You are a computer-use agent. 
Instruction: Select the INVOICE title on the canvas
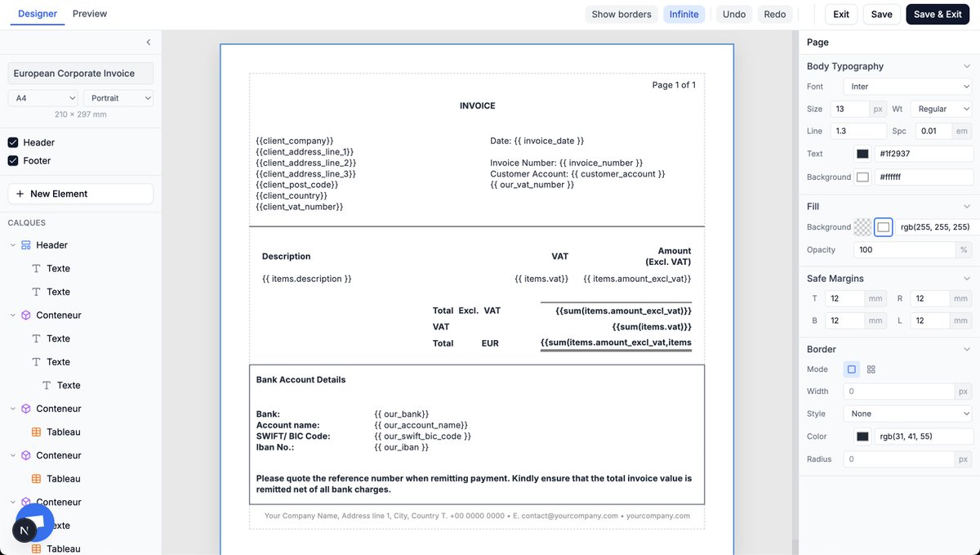click(477, 106)
